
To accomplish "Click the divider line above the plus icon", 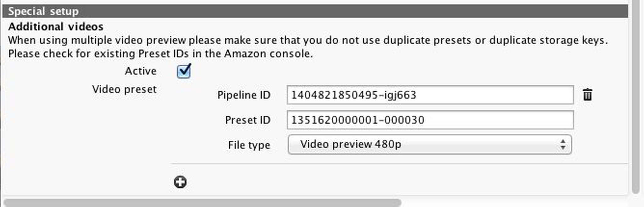I will (399, 164).
